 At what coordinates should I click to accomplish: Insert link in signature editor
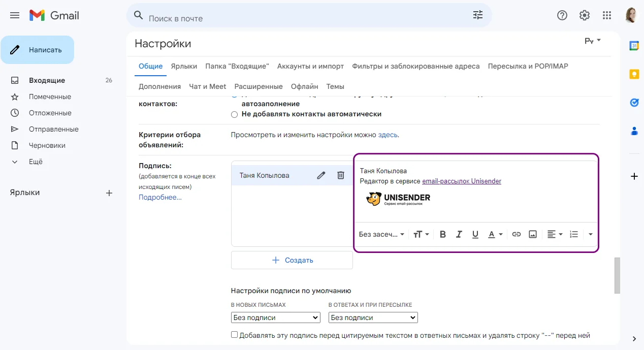tap(517, 234)
